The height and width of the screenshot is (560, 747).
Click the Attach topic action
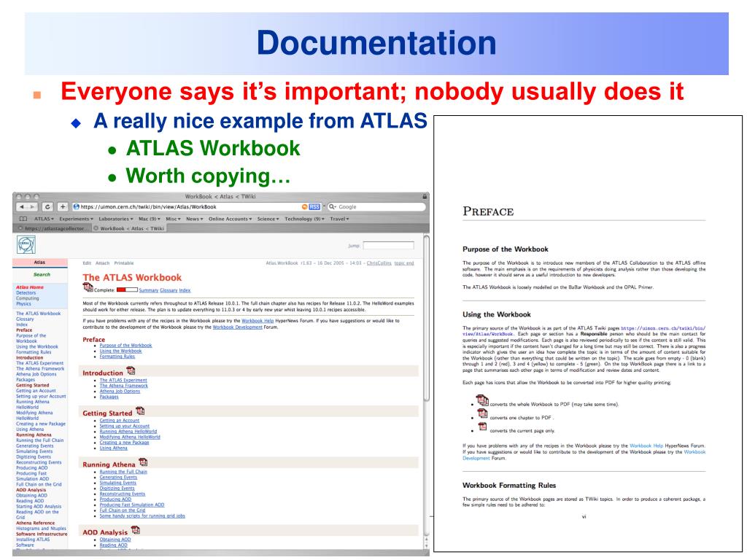click(102, 262)
